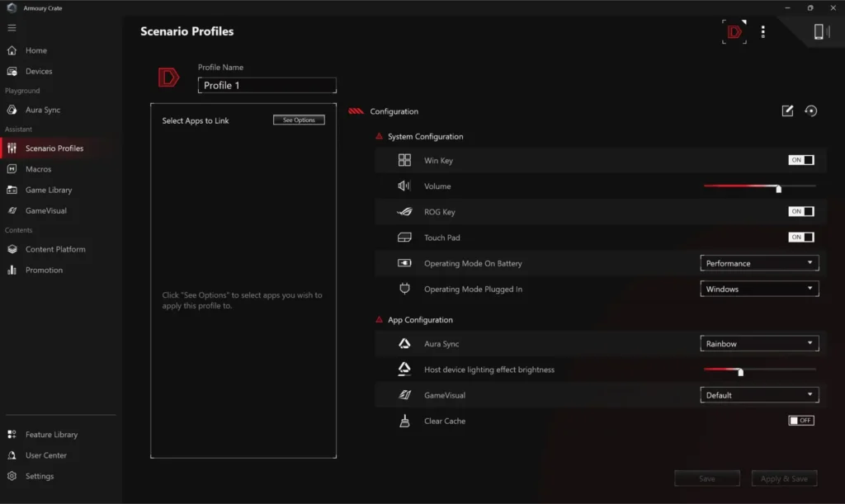Click the Apply & Save button
The width and height of the screenshot is (845, 504).
click(784, 478)
